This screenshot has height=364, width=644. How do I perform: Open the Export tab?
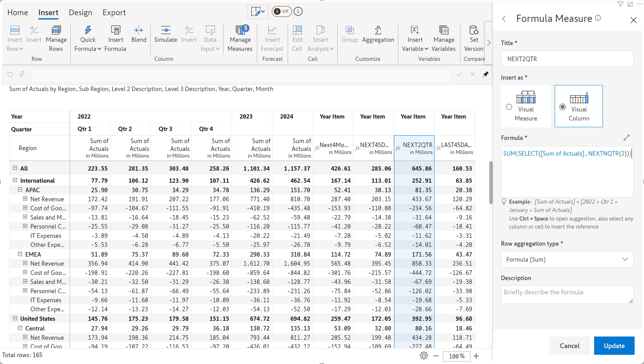114,13
